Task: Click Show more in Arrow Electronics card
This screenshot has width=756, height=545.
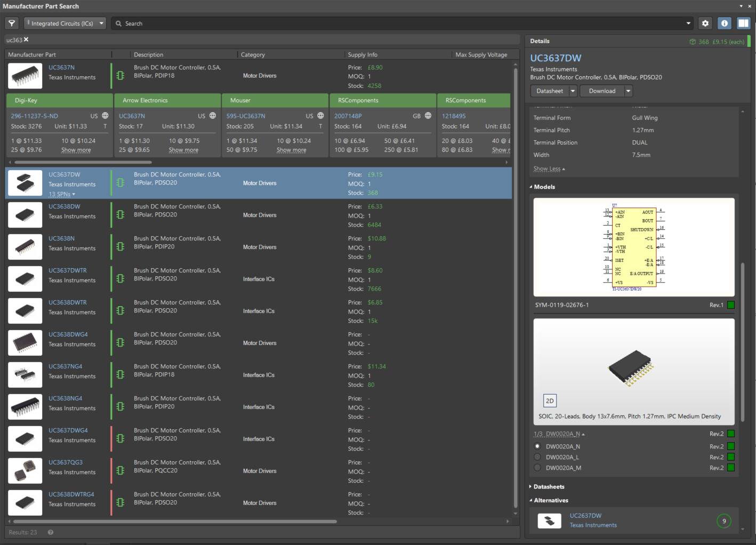Action: 184,150
